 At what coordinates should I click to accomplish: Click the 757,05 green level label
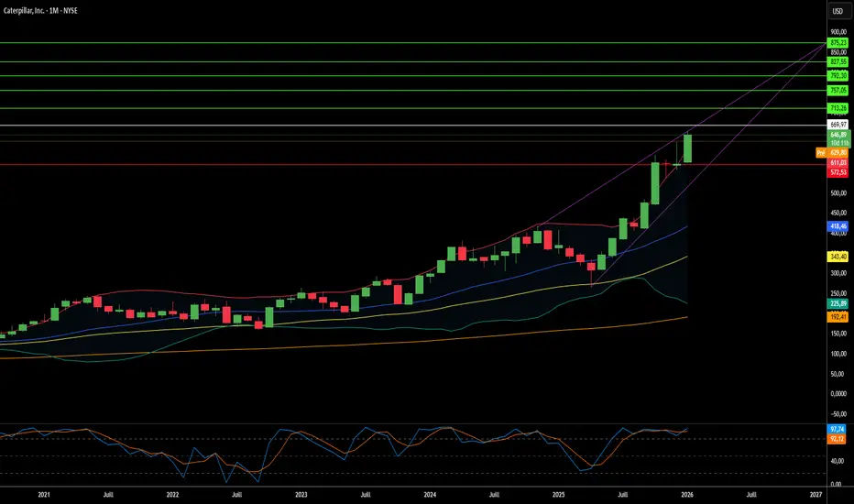pos(838,91)
